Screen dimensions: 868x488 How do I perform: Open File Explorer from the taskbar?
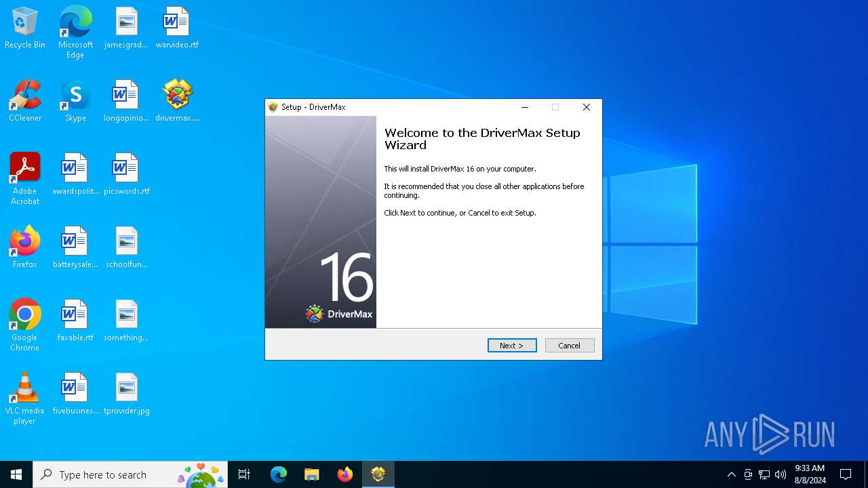[x=311, y=474]
